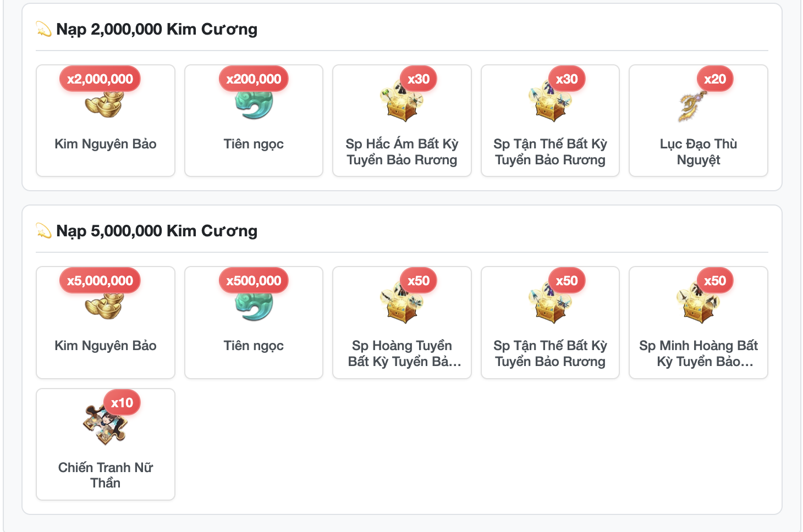Click the x10 badge on Chiến Tranh Nữ Thần
Screen dimensions: 803x532
(x=122, y=403)
